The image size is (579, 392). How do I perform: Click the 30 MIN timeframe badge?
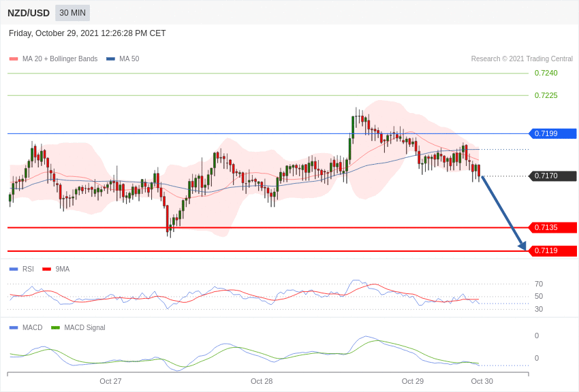coord(72,13)
